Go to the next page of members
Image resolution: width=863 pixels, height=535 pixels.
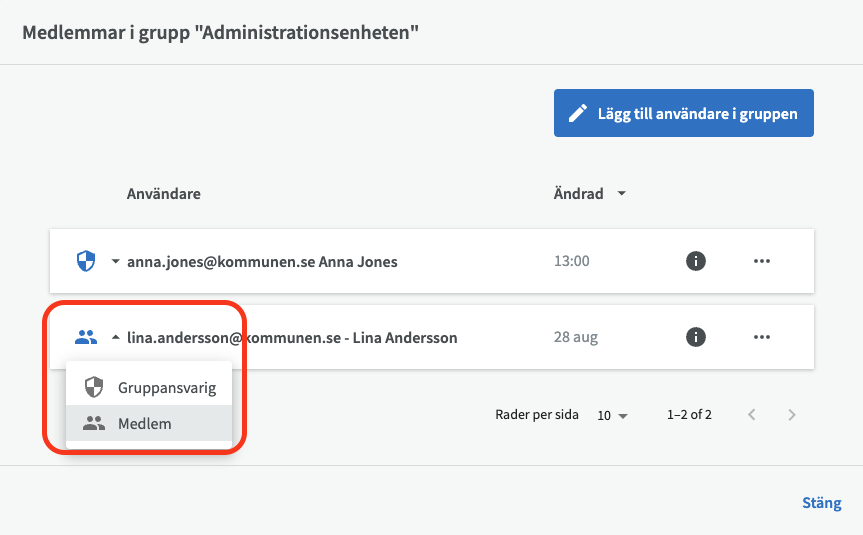click(791, 414)
